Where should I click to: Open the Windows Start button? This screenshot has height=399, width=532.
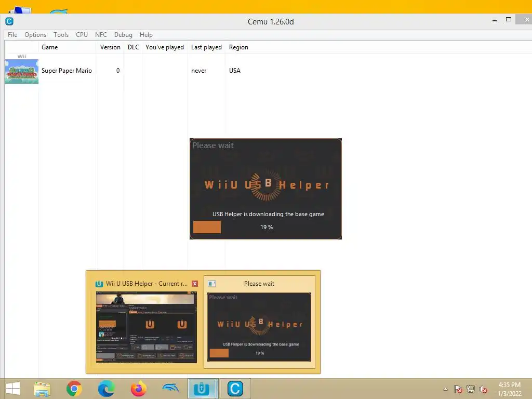coord(13,389)
